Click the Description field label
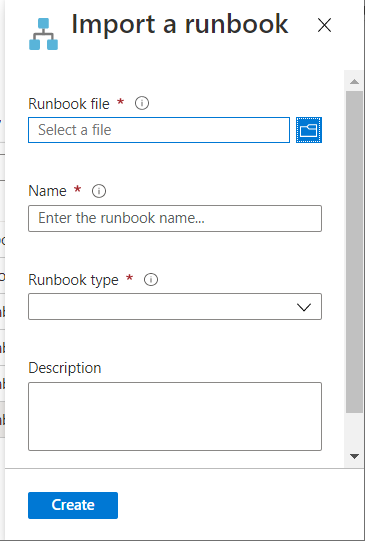 [65, 368]
